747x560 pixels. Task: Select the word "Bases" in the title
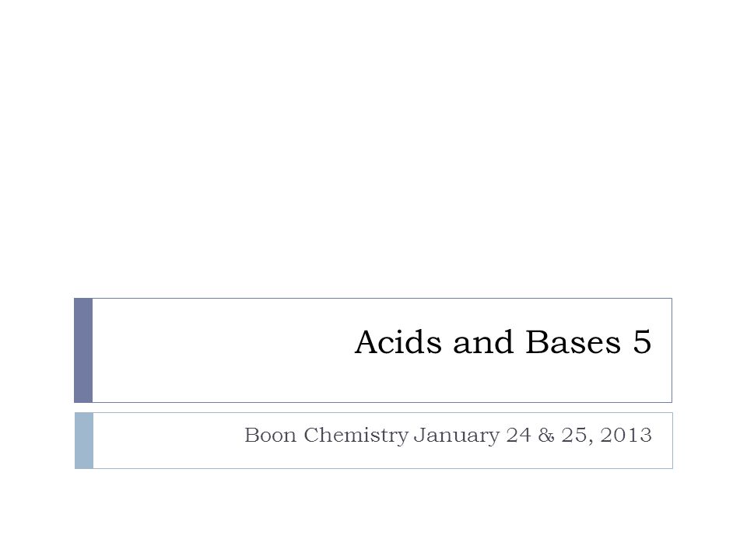(573, 342)
